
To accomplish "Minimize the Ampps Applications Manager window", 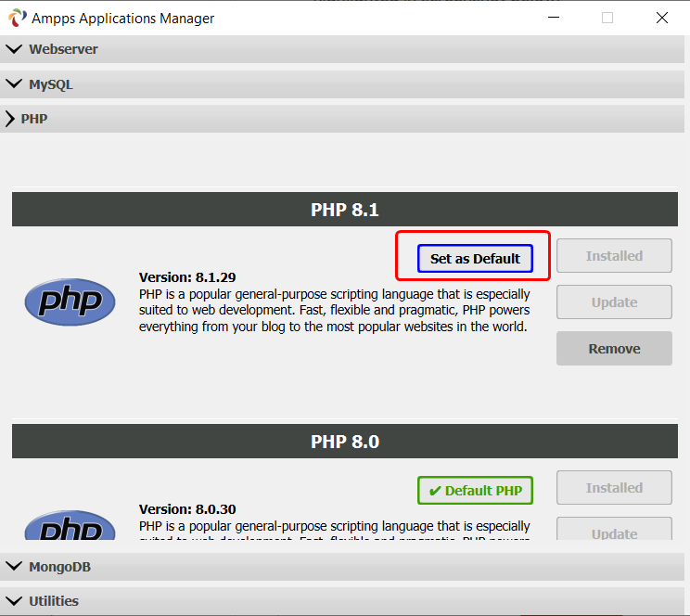I will point(554,18).
